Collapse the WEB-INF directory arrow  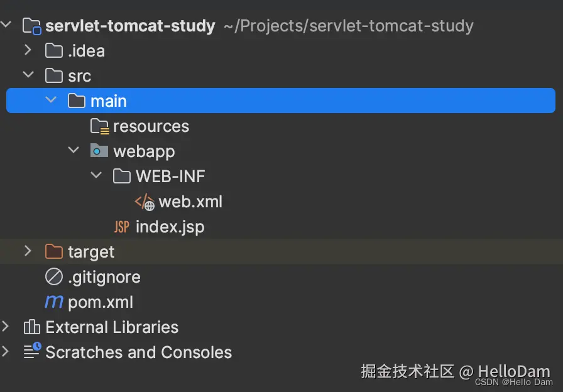point(96,176)
